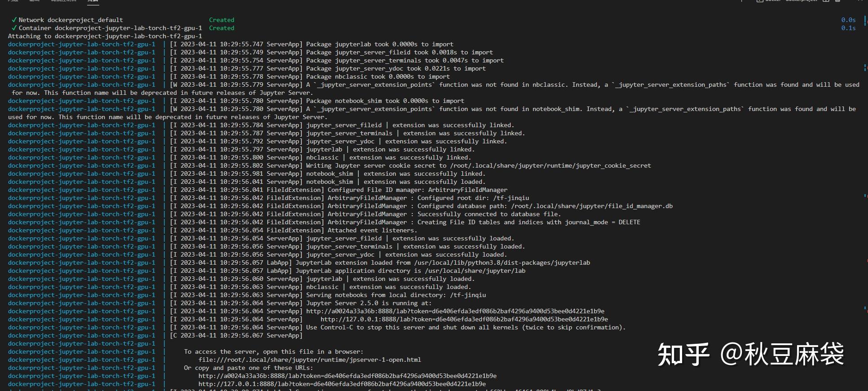Click the dist-packages/jupyterlab path
The height and width of the screenshot is (391, 868).
[x=502, y=262]
